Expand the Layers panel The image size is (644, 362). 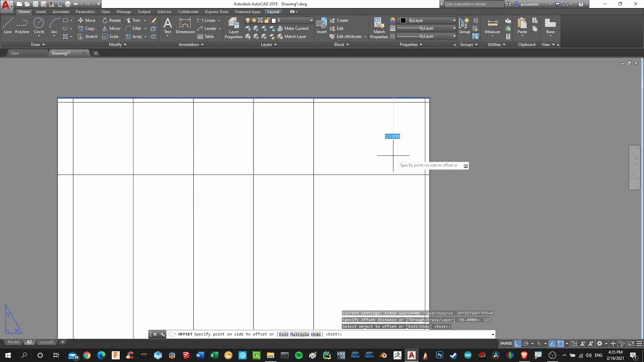pos(269,44)
